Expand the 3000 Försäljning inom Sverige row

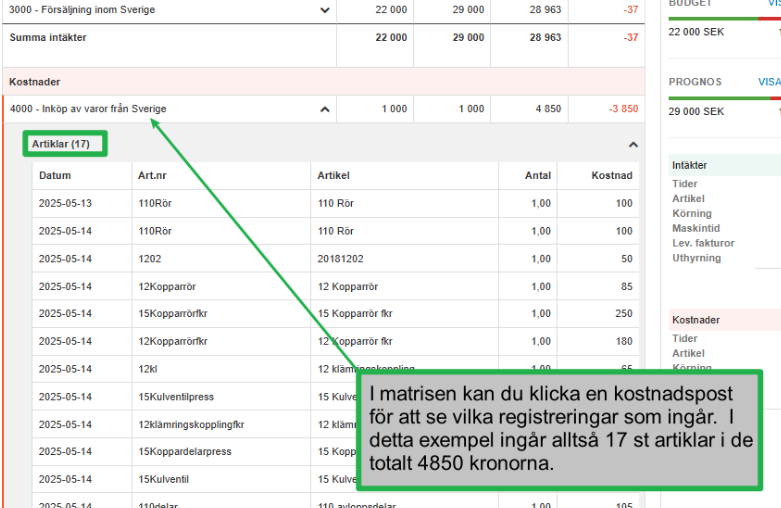325,10
